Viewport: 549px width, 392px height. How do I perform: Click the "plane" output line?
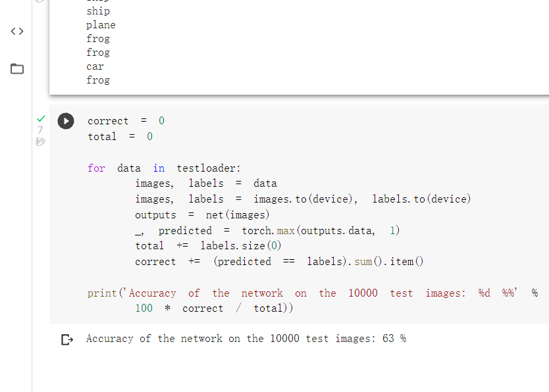pyautogui.click(x=101, y=25)
